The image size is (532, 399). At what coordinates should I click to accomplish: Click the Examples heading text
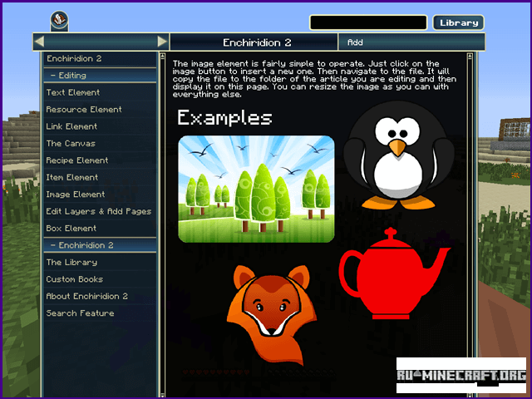(224, 118)
